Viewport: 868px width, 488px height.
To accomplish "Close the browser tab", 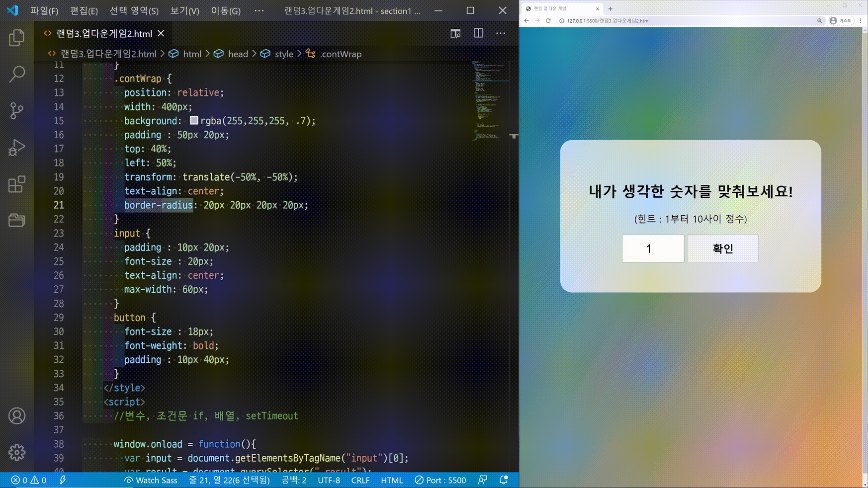I will click(x=598, y=8).
